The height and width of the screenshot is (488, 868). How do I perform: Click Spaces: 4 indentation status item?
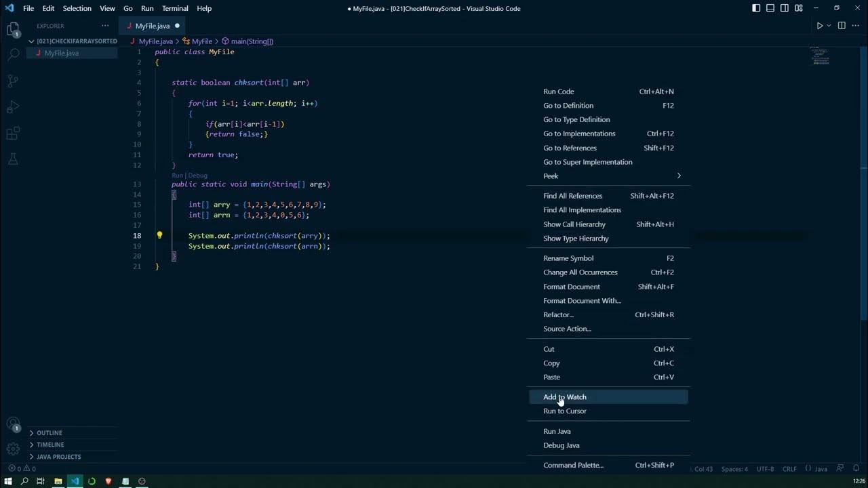tap(734, 468)
